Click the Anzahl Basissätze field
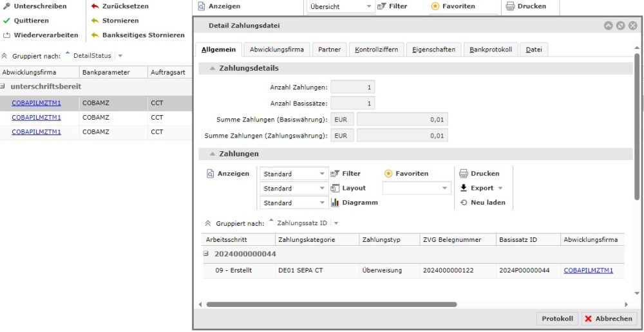 tap(353, 103)
